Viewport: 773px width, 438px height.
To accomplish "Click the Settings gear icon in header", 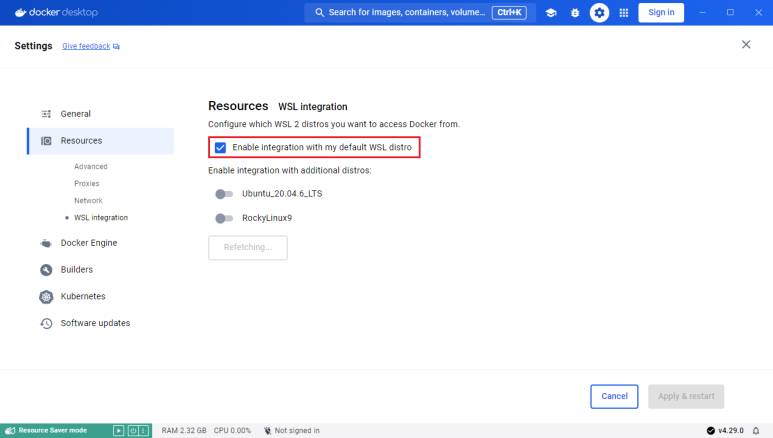I will pos(599,13).
